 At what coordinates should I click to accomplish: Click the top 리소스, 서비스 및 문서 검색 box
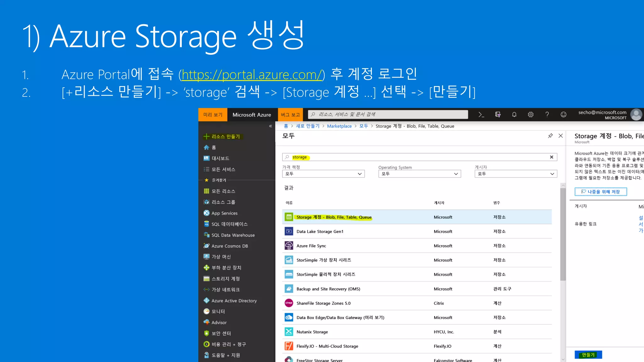[388, 114]
